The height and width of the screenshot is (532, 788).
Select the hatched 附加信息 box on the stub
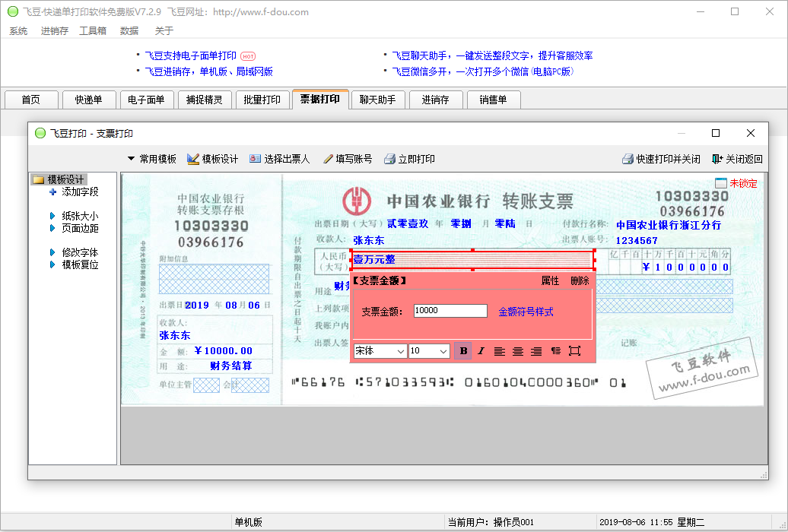tap(214, 279)
